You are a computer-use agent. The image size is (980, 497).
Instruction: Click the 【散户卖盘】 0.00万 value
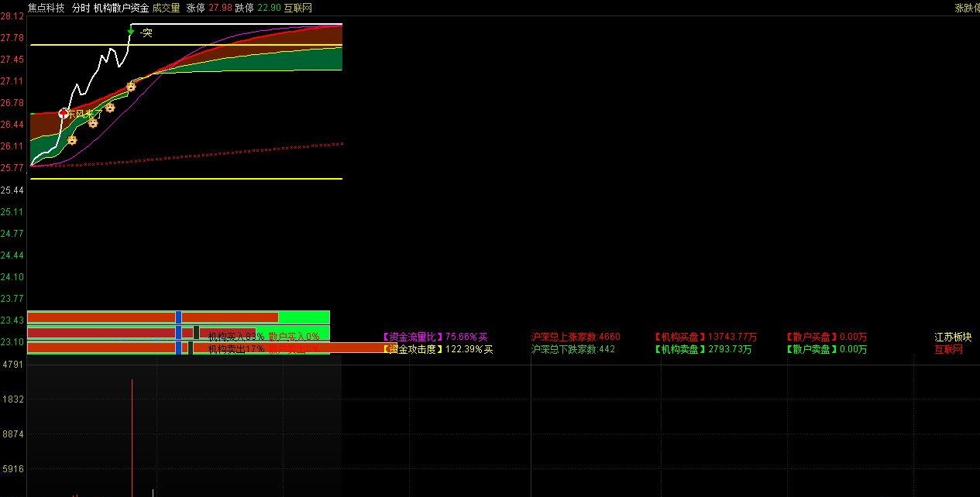point(827,349)
